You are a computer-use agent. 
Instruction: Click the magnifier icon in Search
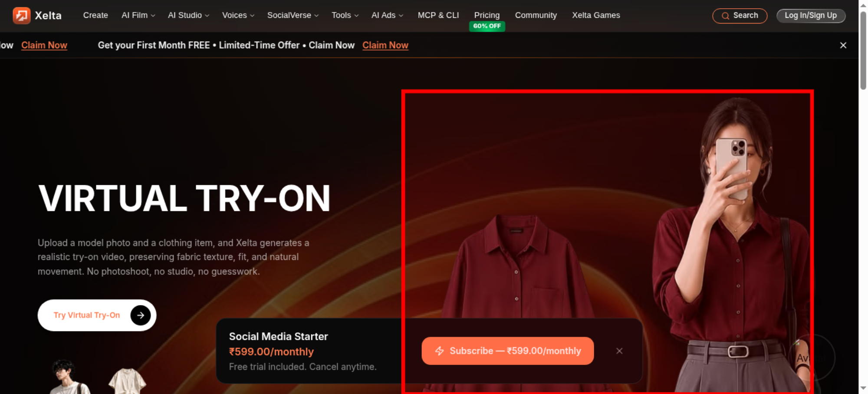725,16
